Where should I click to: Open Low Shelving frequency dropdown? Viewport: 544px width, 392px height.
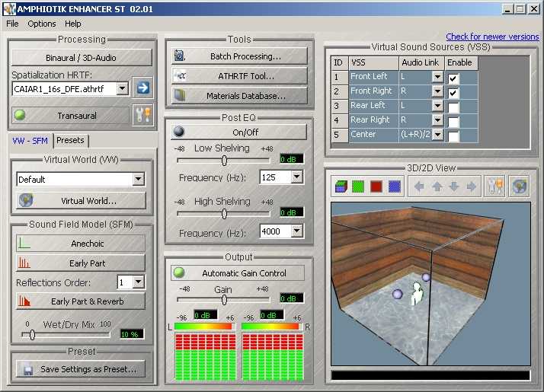297,177
